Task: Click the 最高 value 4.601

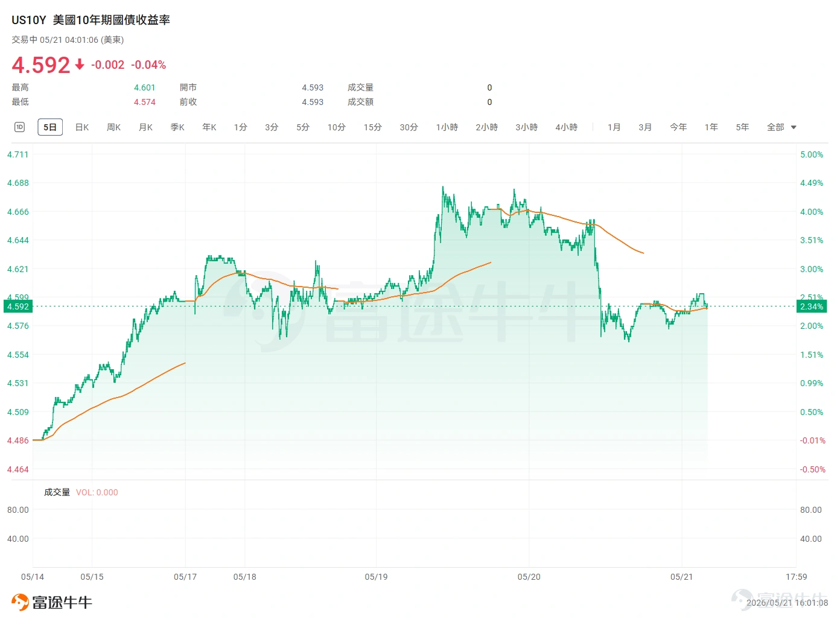Action: tap(145, 87)
